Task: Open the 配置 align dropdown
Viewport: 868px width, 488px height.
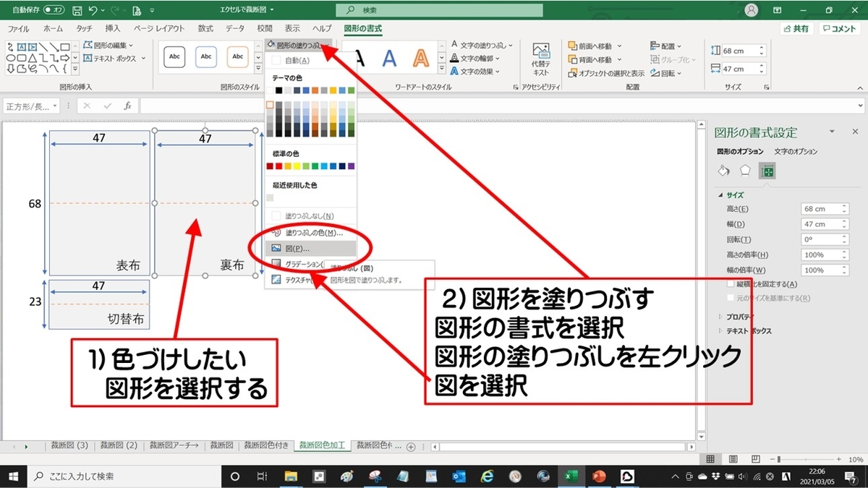Action: [665, 46]
